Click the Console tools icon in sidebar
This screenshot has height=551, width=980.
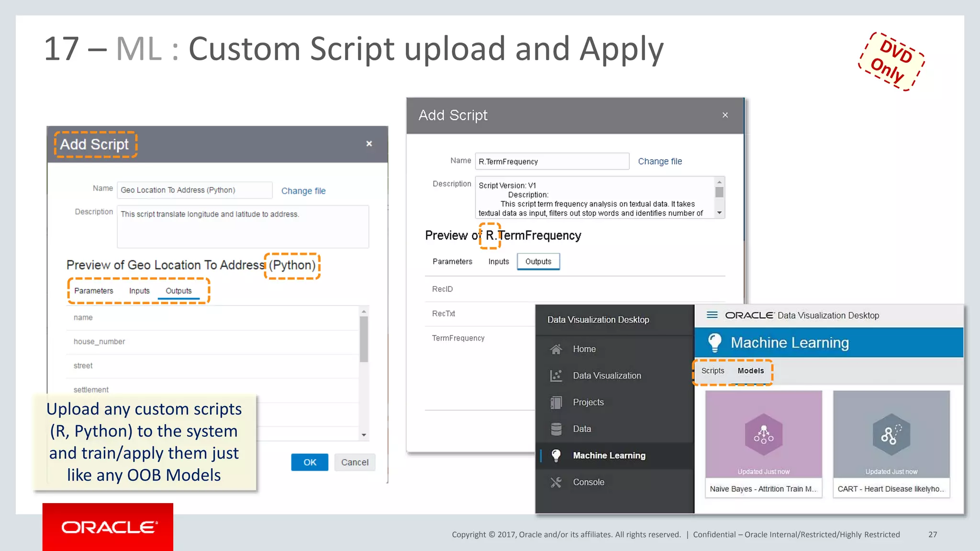click(556, 482)
